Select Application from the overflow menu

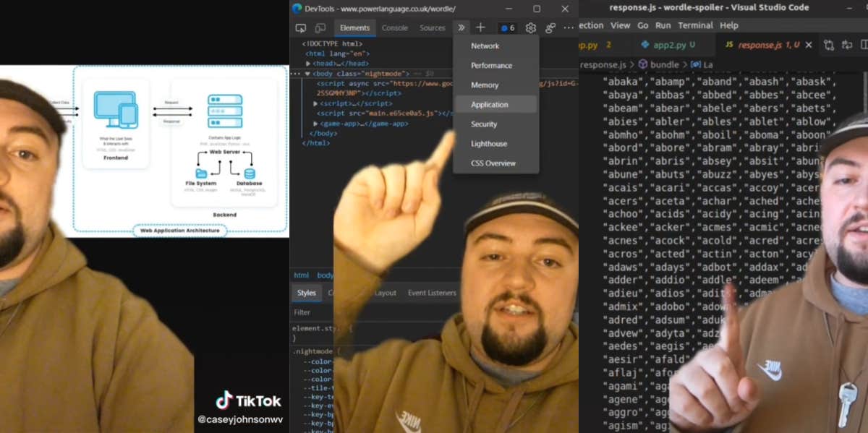click(496, 104)
